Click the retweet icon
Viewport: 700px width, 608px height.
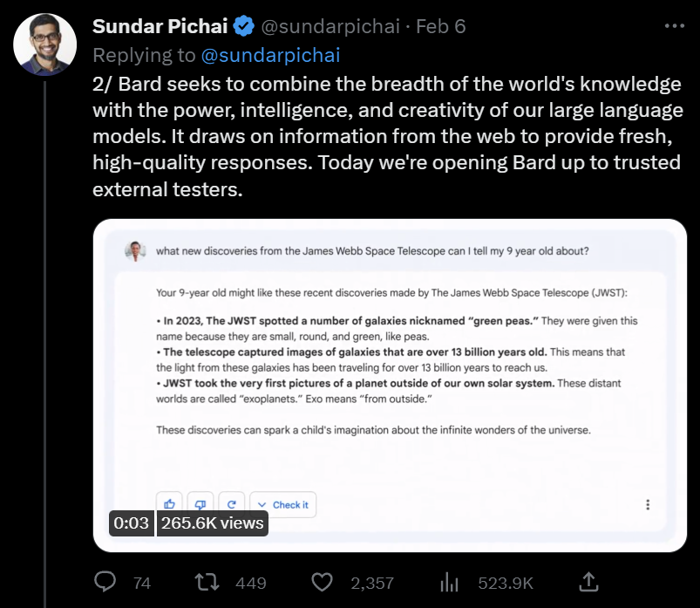click(207, 582)
